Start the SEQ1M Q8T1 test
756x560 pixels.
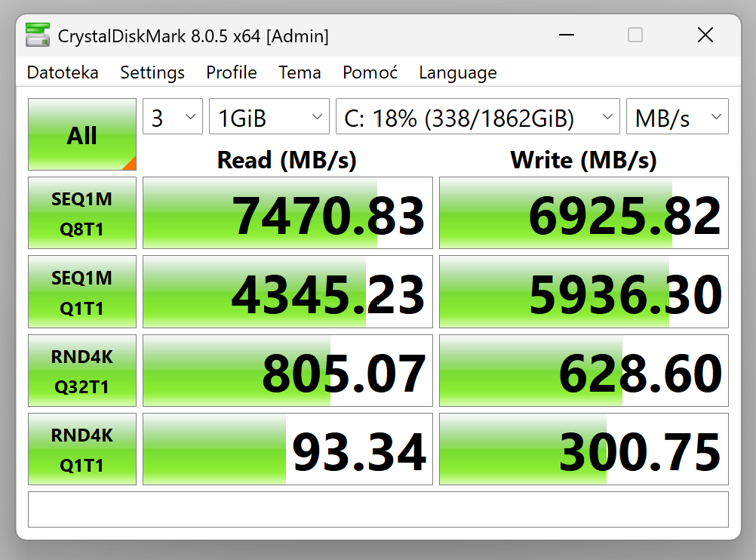tap(82, 213)
